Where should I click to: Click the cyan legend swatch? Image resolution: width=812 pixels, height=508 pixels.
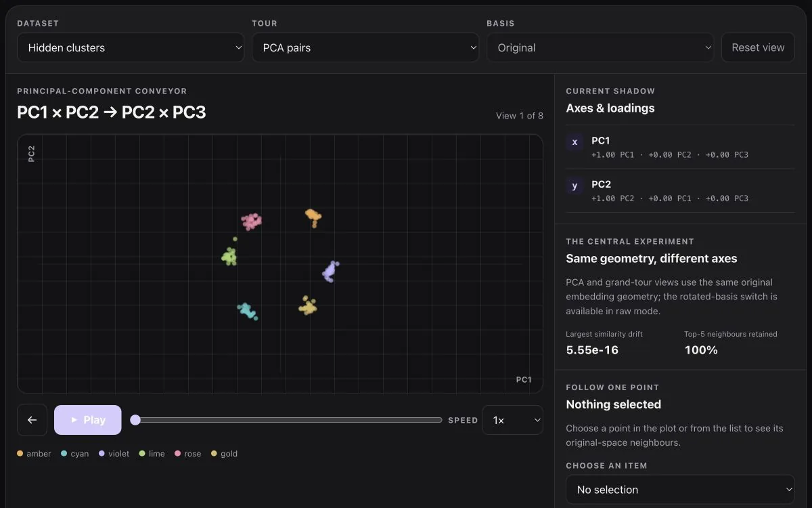[64, 454]
